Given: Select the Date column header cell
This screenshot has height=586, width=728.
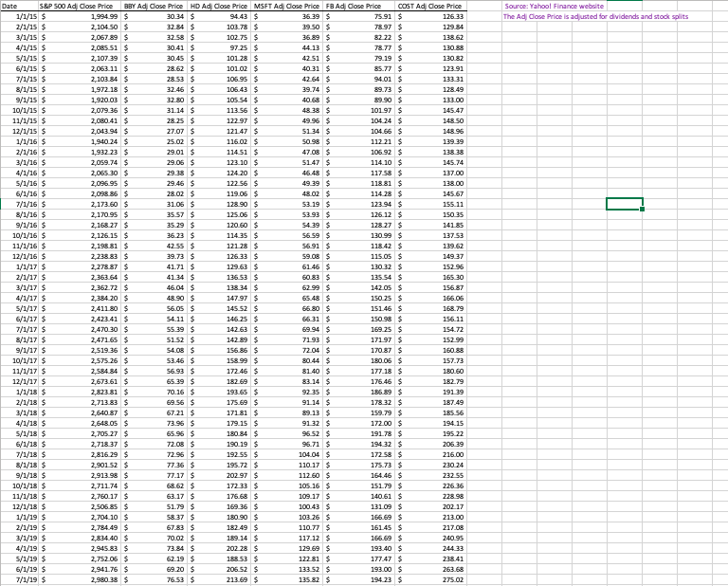Looking at the screenshot, I should pos(20,6).
